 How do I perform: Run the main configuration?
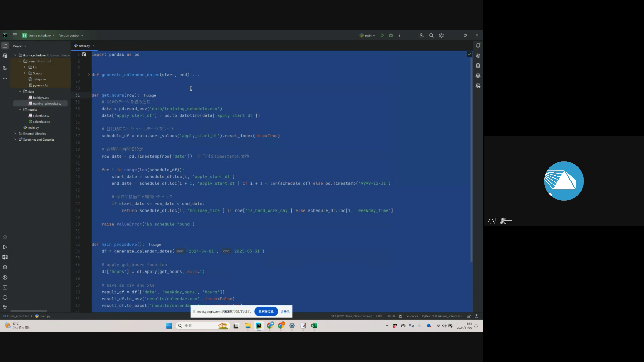coord(382,35)
